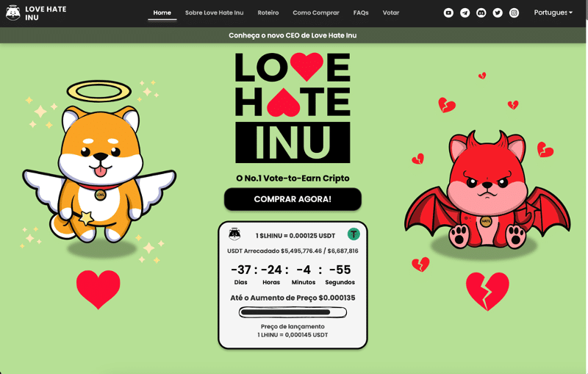Image resolution: width=588 pixels, height=374 pixels.
Task: Click the large LOVE HATE INU logo
Action: click(x=293, y=107)
